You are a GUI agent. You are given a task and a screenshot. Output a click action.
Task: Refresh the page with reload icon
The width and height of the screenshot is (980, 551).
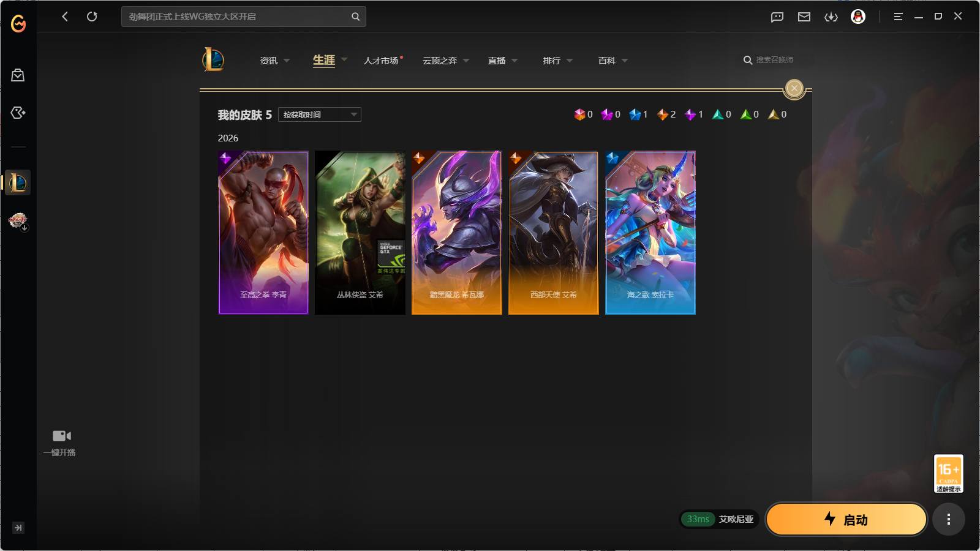(92, 17)
